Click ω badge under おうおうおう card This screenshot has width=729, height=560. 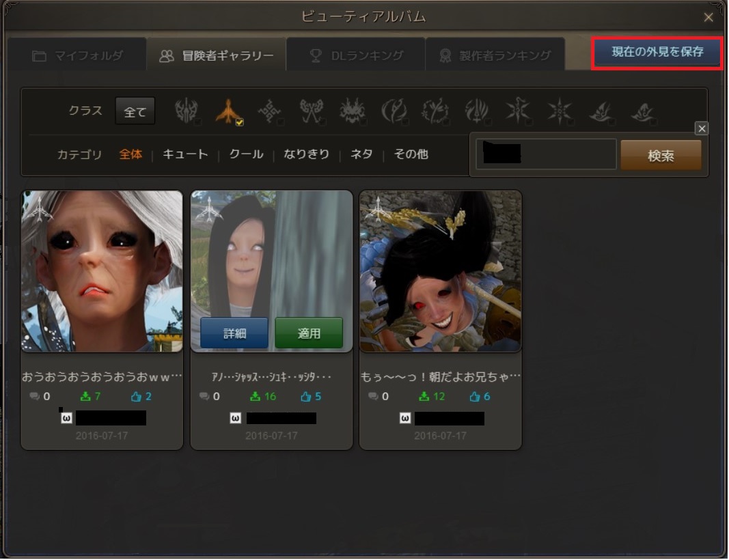(66, 418)
